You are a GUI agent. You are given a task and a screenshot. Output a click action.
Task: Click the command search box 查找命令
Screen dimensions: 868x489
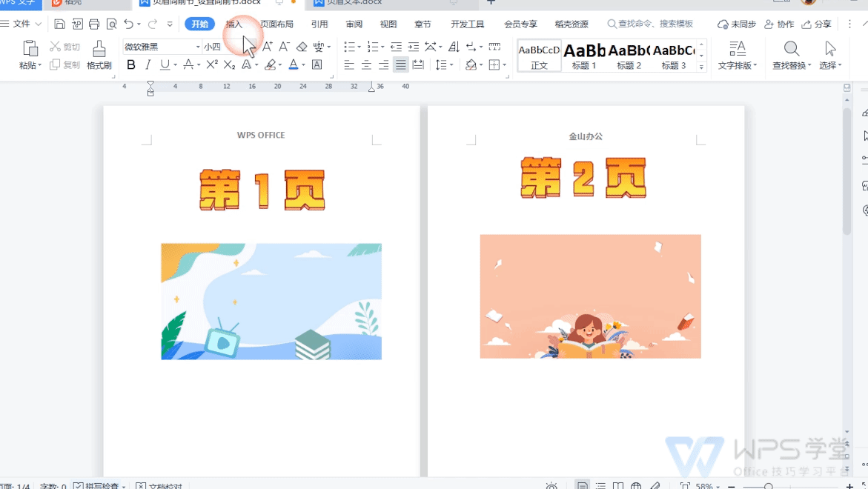click(x=651, y=24)
